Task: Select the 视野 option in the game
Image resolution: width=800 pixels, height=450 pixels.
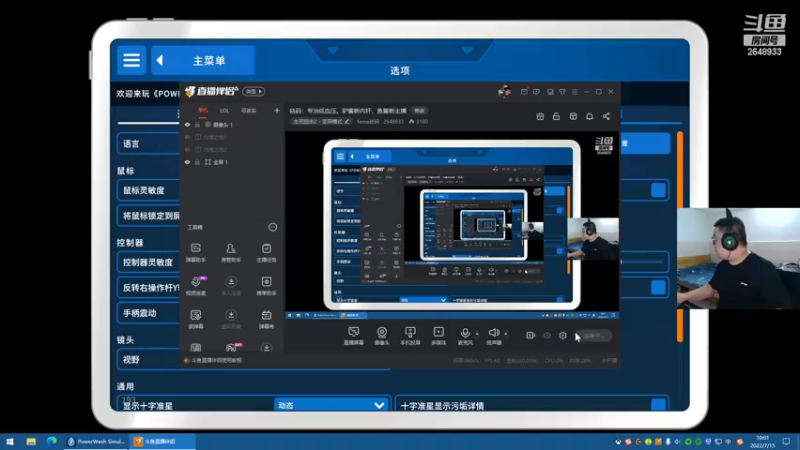Action: pyautogui.click(x=148, y=360)
